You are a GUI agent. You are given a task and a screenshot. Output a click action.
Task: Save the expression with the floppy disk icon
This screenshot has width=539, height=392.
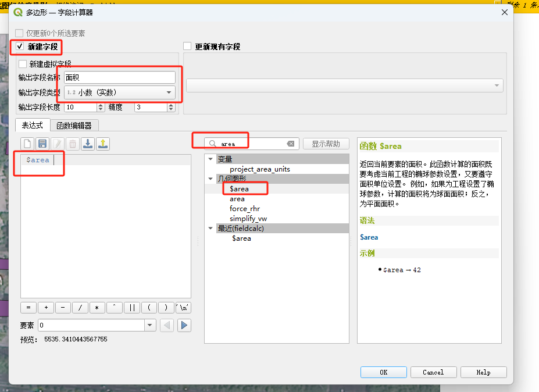[x=42, y=144]
